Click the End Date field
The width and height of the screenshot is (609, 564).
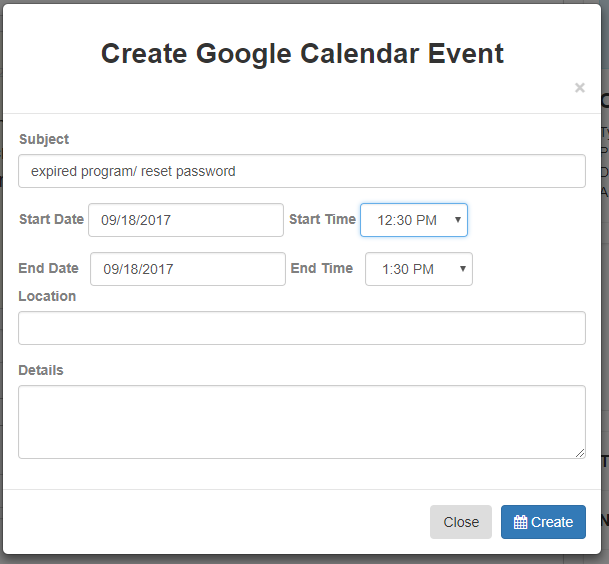point(188,269)
